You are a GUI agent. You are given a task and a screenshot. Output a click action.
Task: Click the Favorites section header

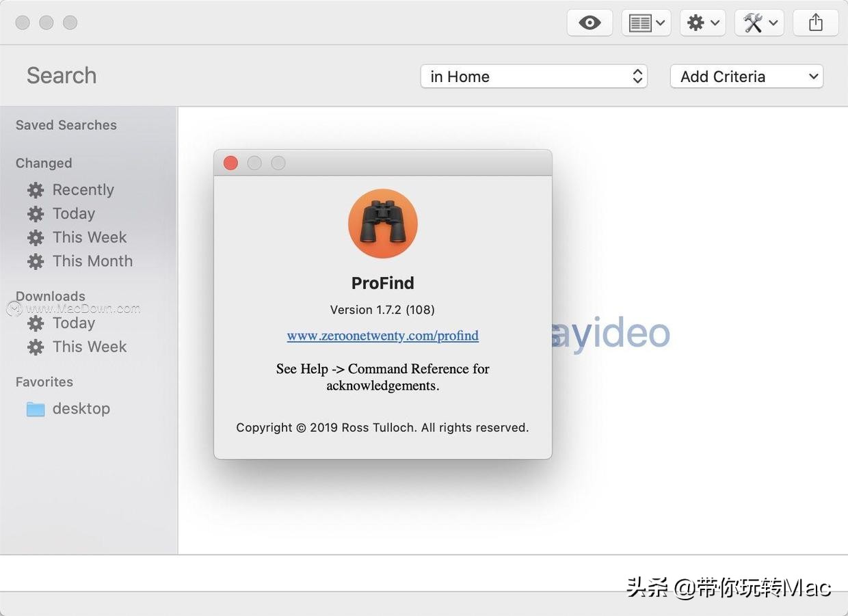[x=44, y=382]
